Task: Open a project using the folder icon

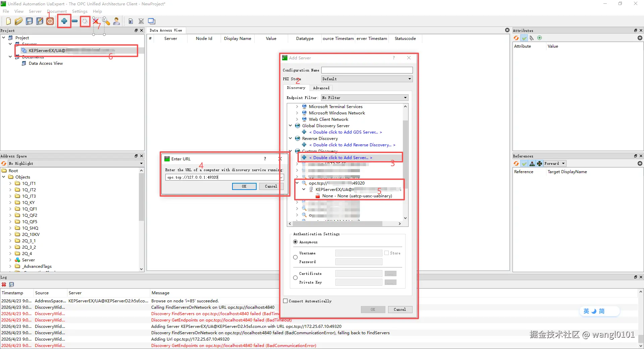Action: [19, 21]
